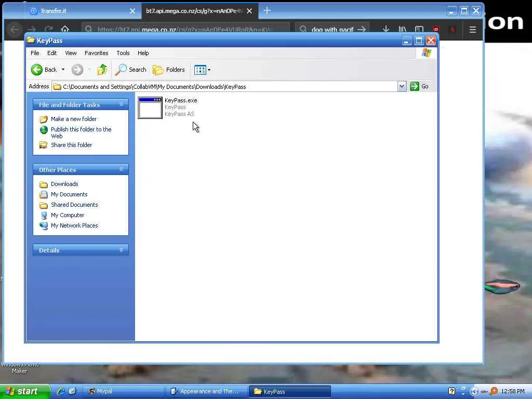Click the KeyPass window title bar folder icon
The image size is (532, 399).
31,40
